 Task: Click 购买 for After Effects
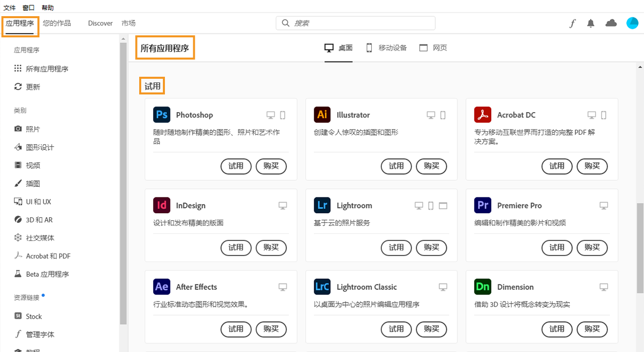pyautogui.click(x=271, y=329)
